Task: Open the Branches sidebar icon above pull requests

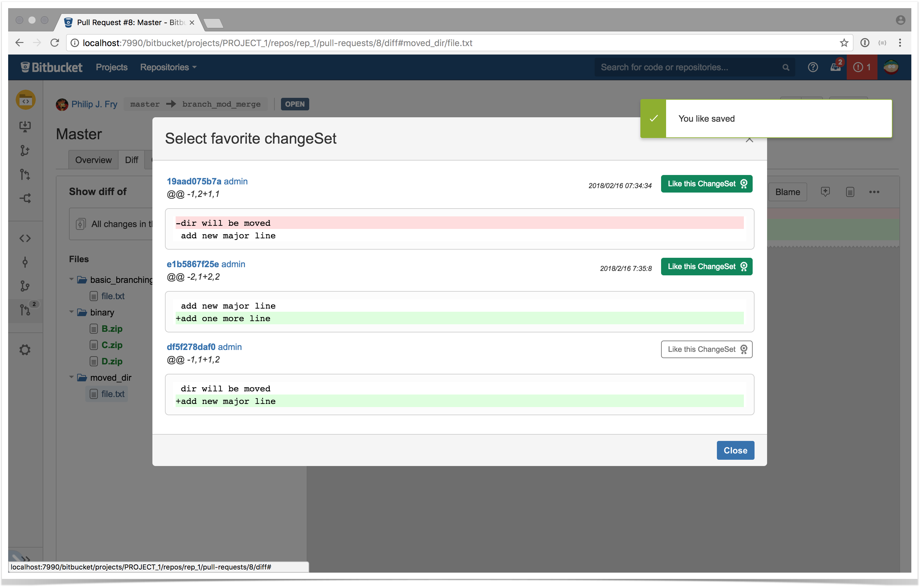Action: coord(25,286)
